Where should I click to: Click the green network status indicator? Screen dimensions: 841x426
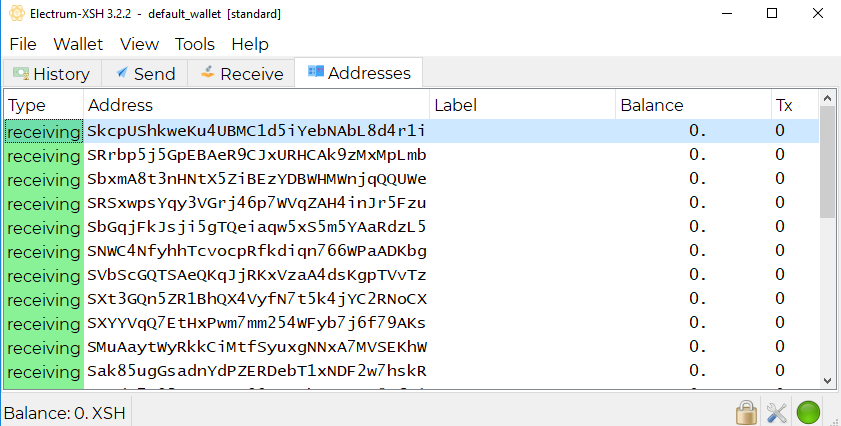[x=808, y=412]
